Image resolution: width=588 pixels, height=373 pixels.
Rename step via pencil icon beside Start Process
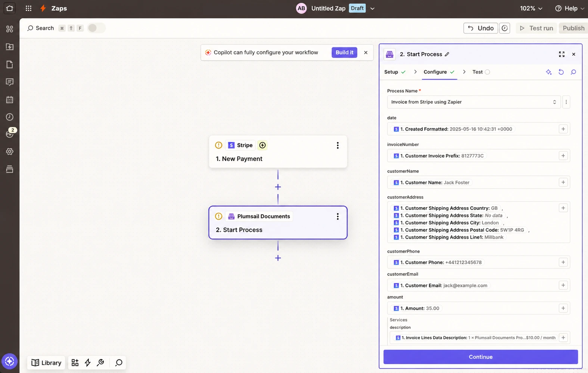447,54
